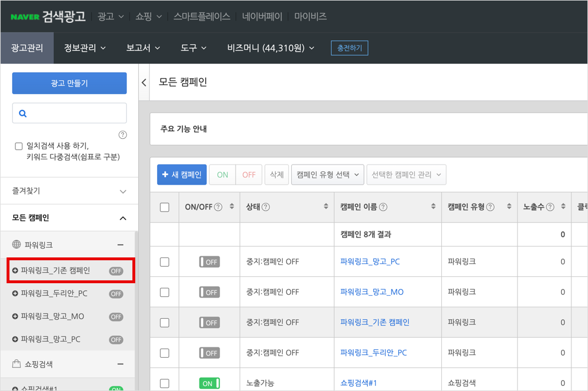The image size is (588, 391).
Task: Click the globe icon beside 파워링크 group
Action: 17,245
